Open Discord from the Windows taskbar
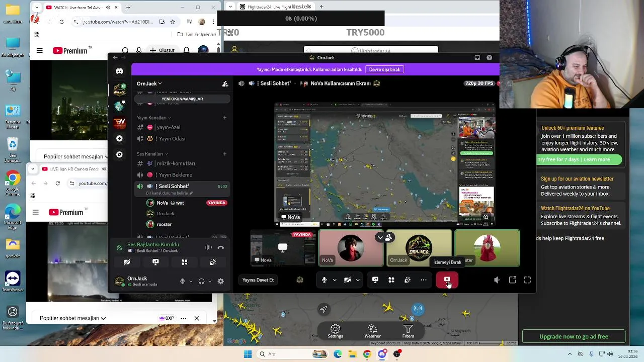The image size is (644, 362). point(382,354)
